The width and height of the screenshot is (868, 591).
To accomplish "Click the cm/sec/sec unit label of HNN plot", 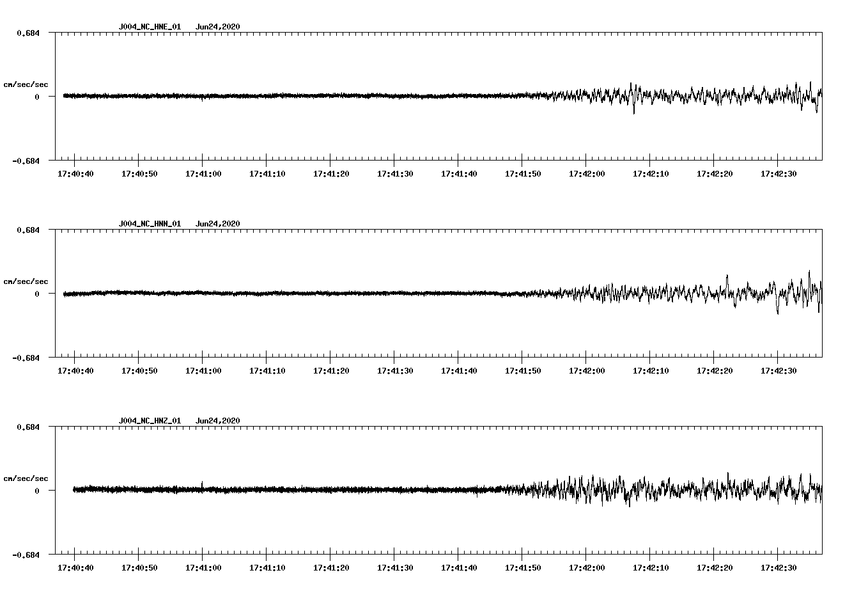I will (26, 281).
